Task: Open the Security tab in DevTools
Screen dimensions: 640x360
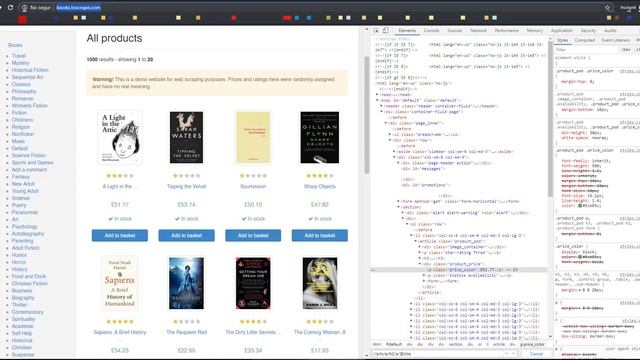Action: pos(588,31)
